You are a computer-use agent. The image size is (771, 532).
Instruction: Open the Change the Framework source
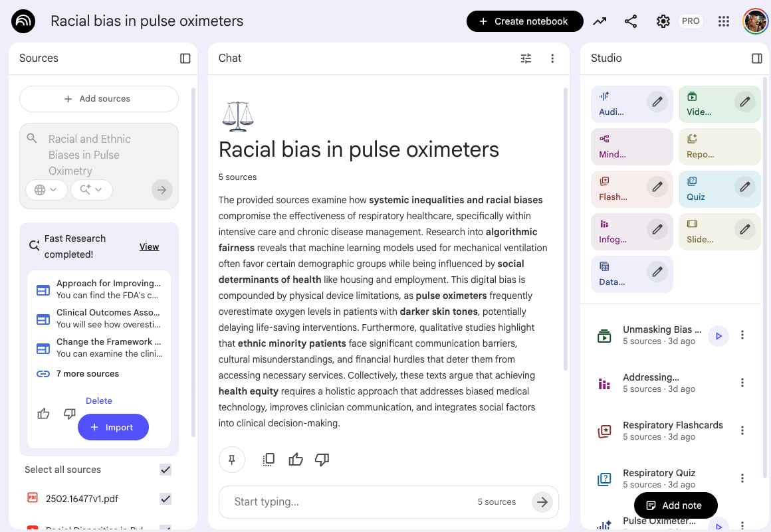pos(99,348)
